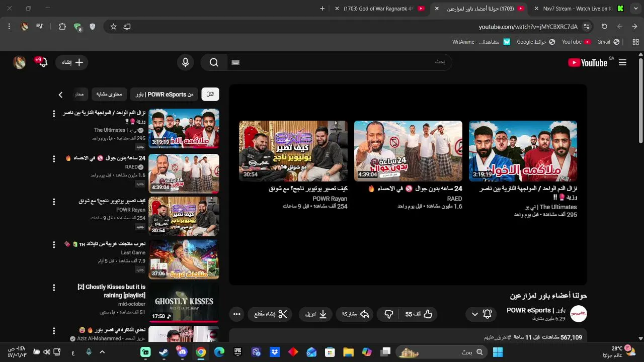This screenshot has height=362, width=644.
Task: Toggle the subscription notification bell
Action: (487, 314)
